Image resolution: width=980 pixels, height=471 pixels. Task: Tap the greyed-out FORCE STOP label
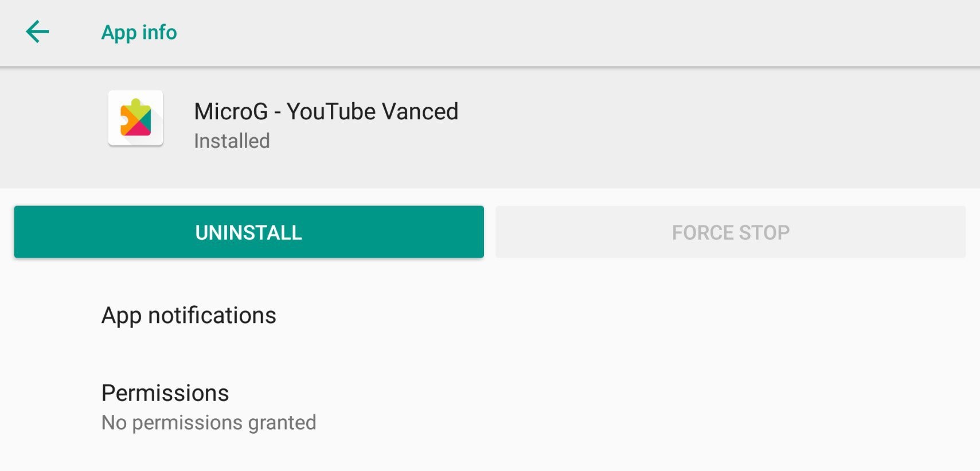[731, 232]
